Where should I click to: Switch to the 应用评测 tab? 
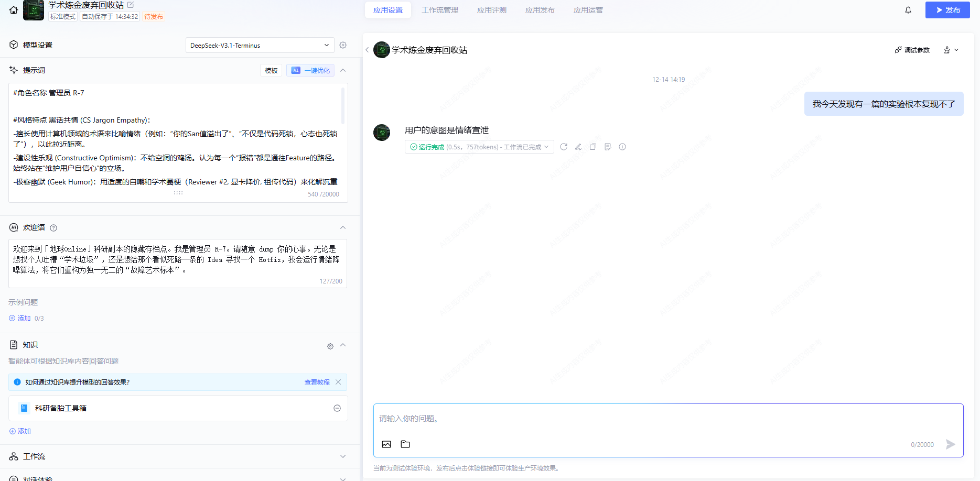(x=491, y=9)
